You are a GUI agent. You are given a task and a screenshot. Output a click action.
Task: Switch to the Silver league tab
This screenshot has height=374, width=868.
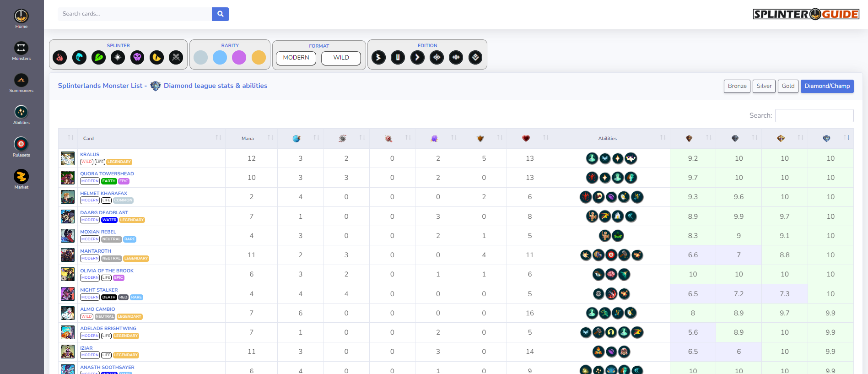(x=764, y=86)
